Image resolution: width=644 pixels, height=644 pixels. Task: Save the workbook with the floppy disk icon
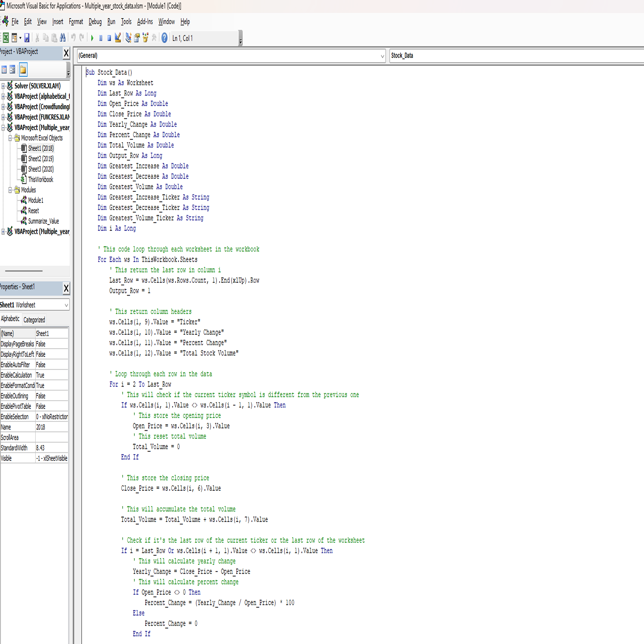[27, 38]
